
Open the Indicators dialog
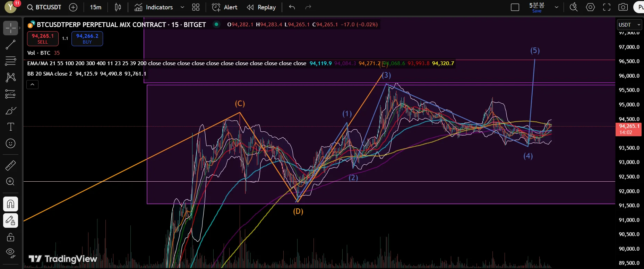coord(153,7)
